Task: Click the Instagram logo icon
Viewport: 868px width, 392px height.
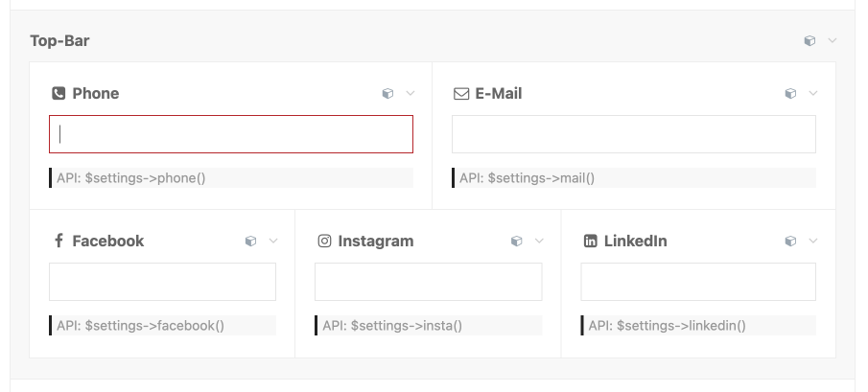Action: (x=324, y=242)
